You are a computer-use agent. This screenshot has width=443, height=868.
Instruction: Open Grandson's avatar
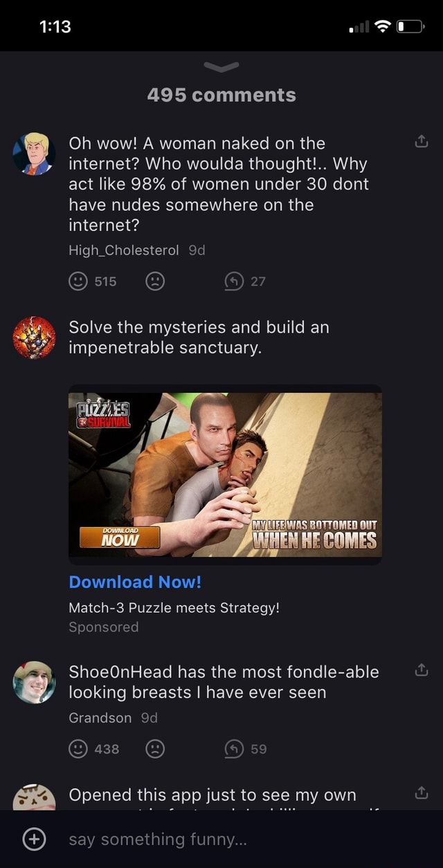pos(34,682)
